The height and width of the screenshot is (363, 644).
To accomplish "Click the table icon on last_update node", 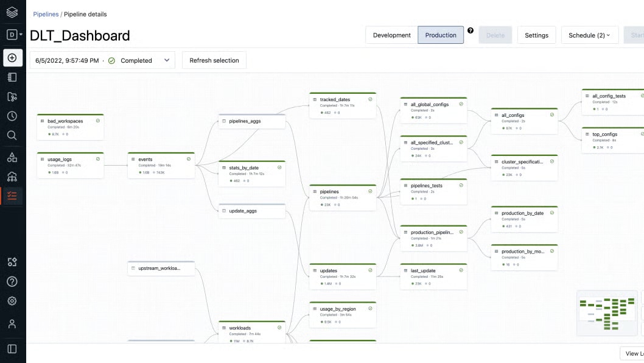I will coord(405,270).
